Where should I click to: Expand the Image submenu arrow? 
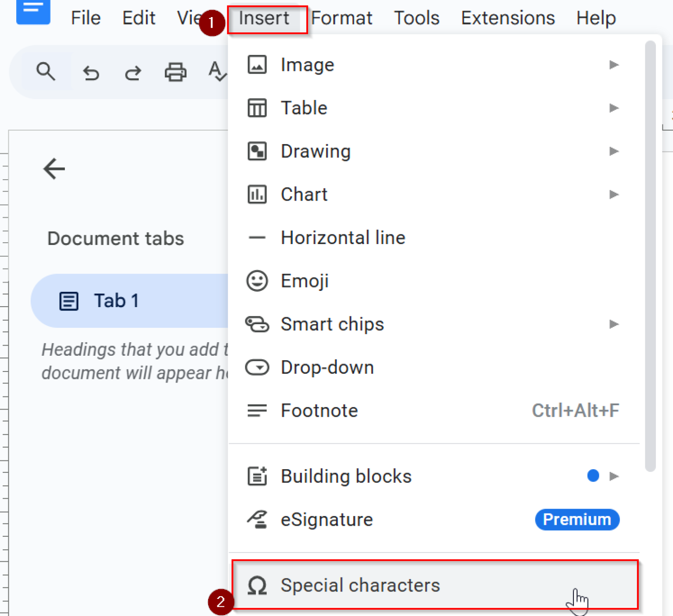click(614, 65)
